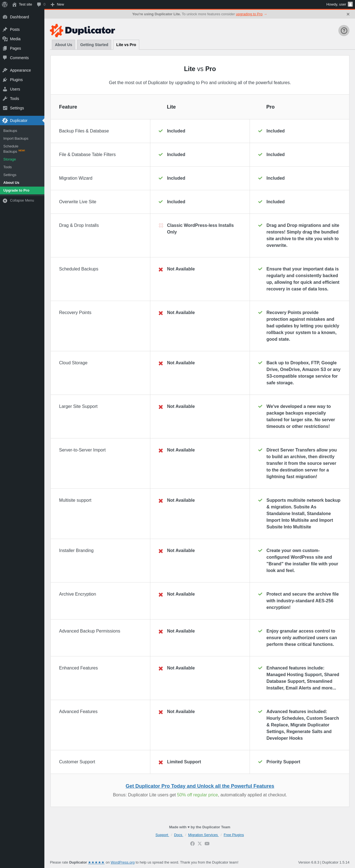
Task: Open the WordPress logo menu
Action: (5, 4)
